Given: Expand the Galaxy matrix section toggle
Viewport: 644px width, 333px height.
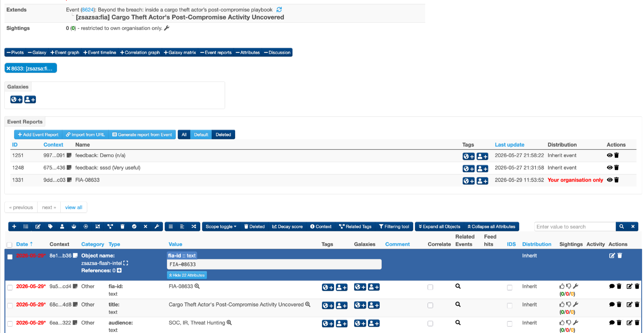Looking at the screenshot, I should coord(180,52).
